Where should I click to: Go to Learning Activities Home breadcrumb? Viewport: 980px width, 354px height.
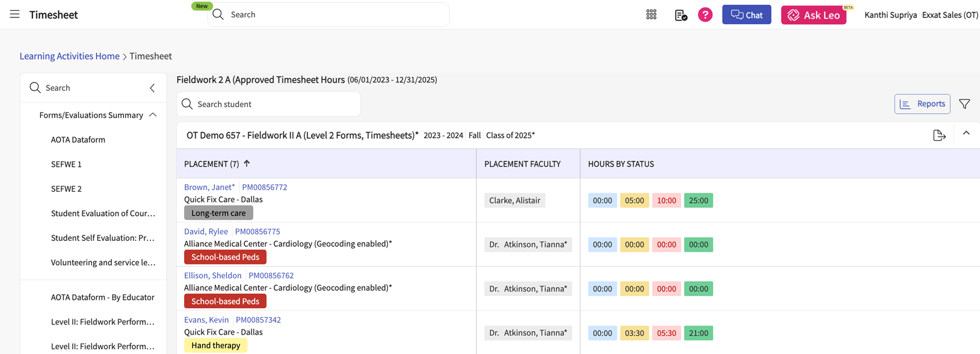click(69, 56)
